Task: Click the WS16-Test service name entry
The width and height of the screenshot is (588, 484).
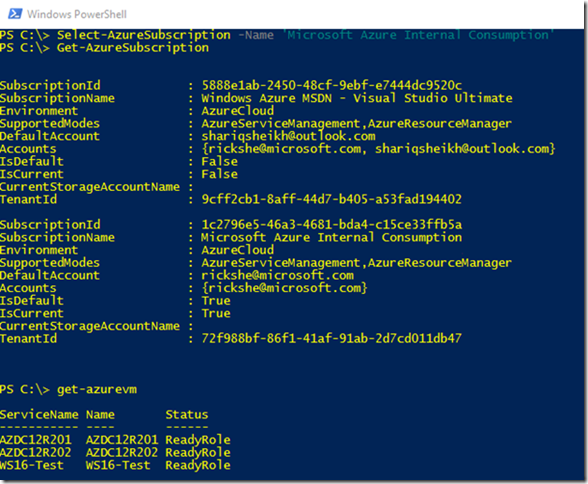Action: pyautogui.click(x=32, y=465)
